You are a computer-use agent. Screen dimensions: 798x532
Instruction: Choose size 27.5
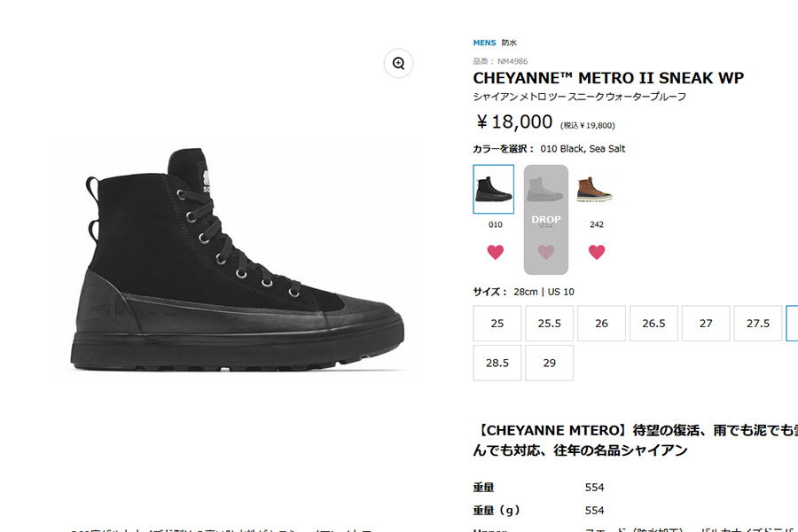point(758,324)
